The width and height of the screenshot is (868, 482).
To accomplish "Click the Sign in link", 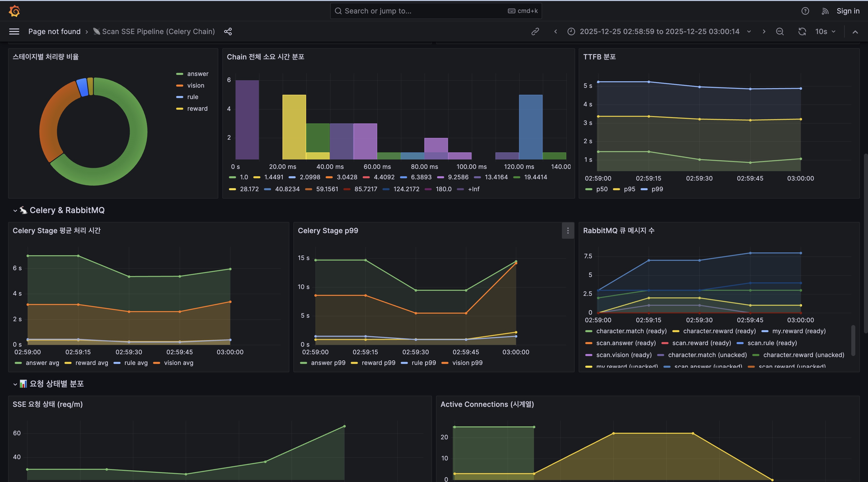I will pos(848,11).
